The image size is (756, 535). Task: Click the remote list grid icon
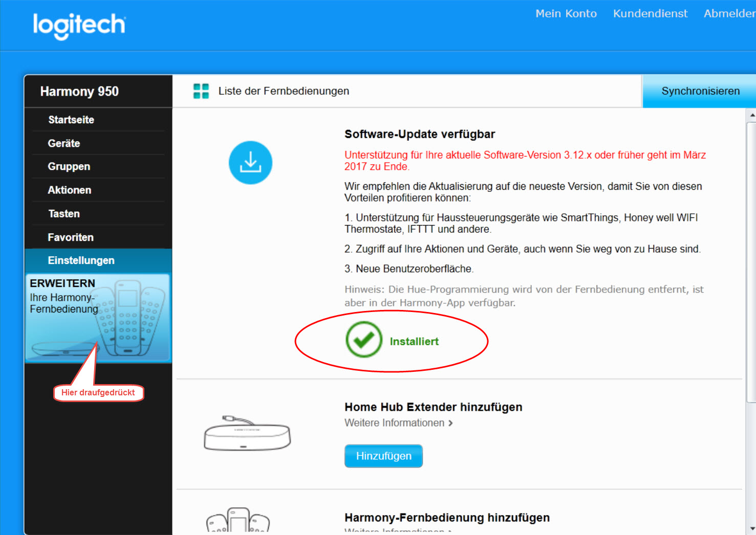[201, 91]
